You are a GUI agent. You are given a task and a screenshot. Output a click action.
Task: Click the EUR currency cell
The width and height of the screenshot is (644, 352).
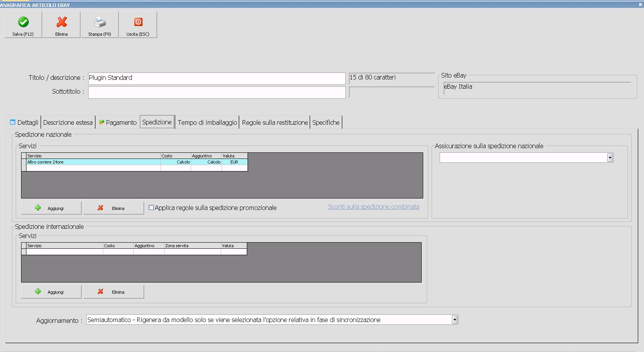coord(234,162)
